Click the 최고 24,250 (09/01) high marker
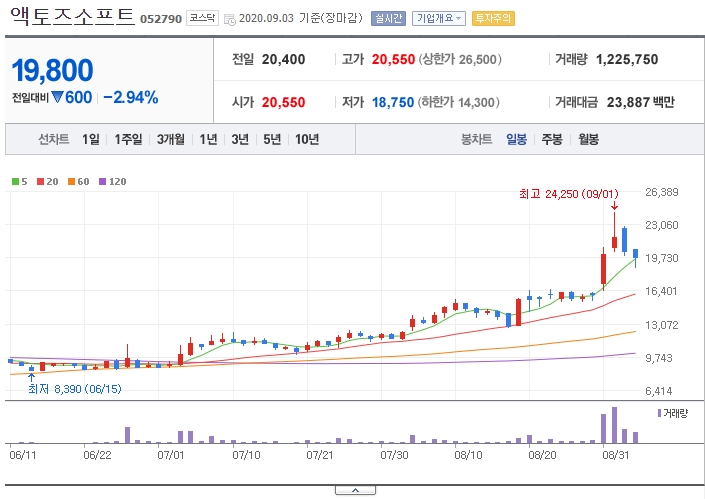 click(x=569, y=194)
